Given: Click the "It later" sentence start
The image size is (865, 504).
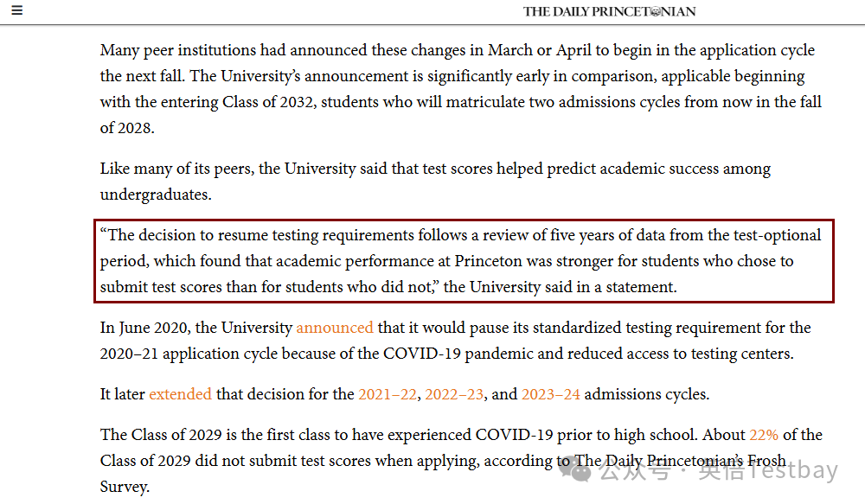Looking at the screenshot, I should coord(121,394).
